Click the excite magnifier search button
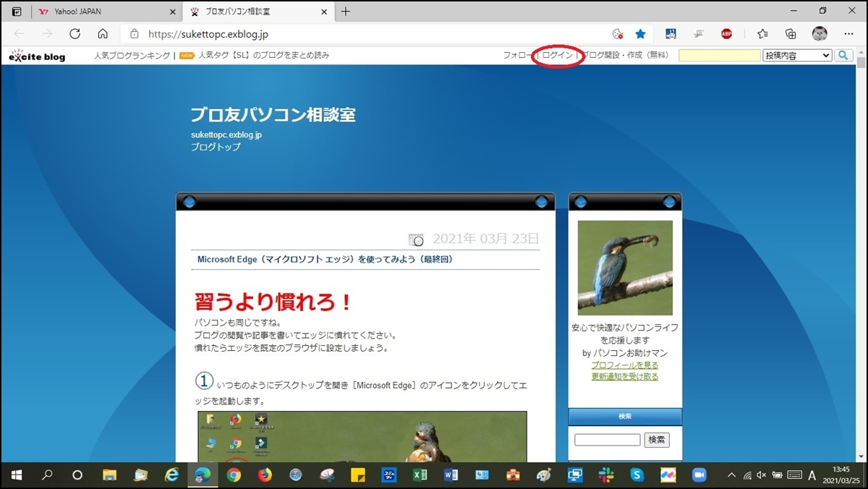This screenshot has height=489, width=868. [x=844, y=55]
